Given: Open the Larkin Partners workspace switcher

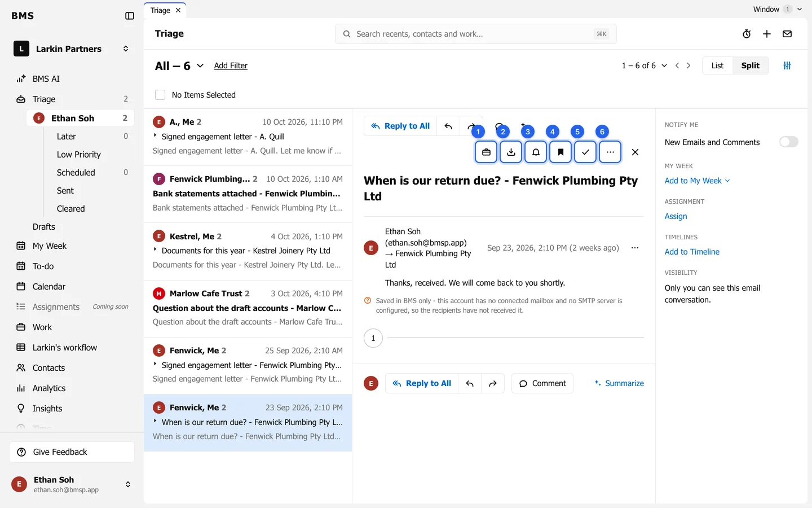Looking at the screenshot, I should coord(72,49).
